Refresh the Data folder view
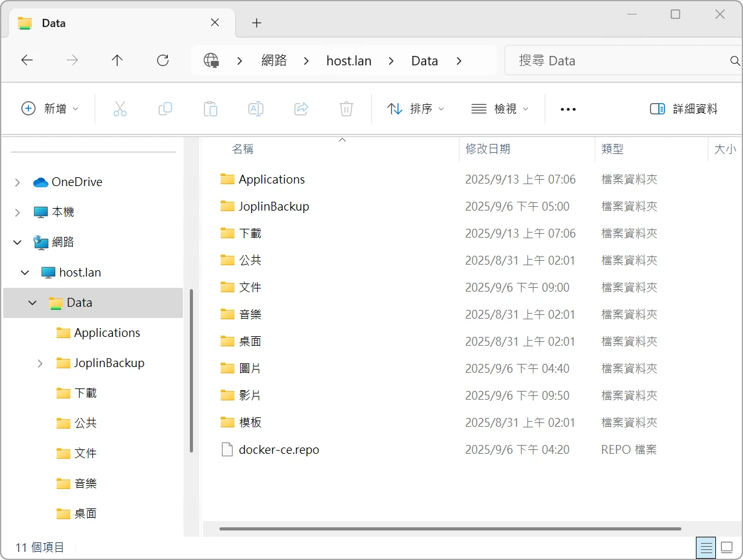Screen dimensions: 743x560 (162, 60)
